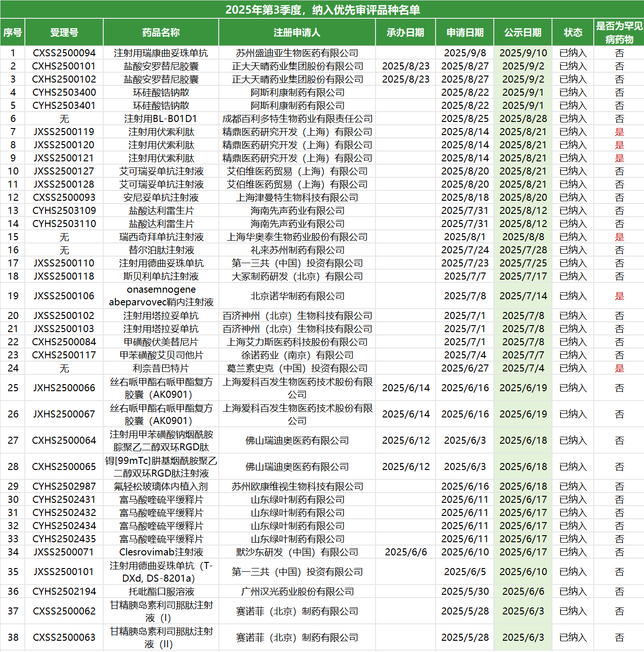Select the 是否为罕见病药物 header cell

(619, 32)
